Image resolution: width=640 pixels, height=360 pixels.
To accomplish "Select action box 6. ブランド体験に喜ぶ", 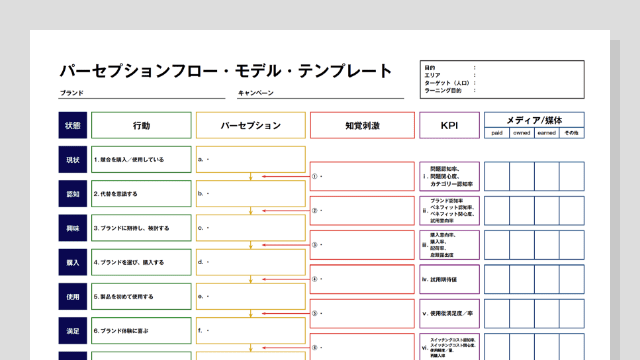I will 141,331.
